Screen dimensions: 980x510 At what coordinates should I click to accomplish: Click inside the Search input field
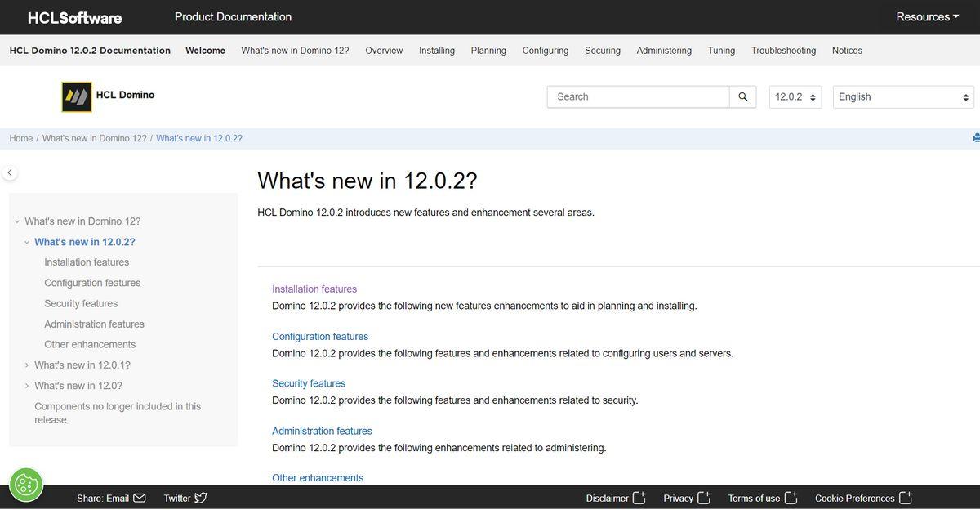point(639,96)
